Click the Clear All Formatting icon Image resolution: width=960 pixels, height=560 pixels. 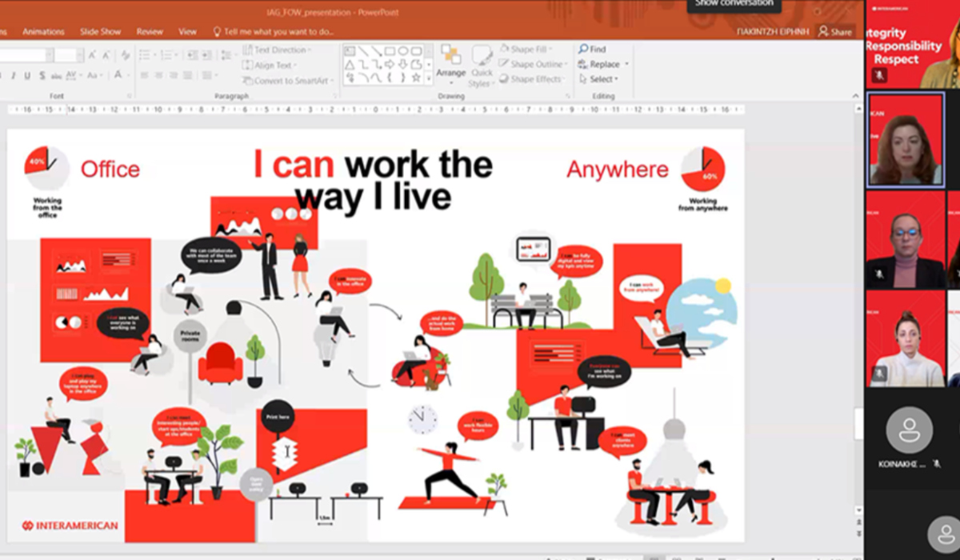[x=126, y=55]
